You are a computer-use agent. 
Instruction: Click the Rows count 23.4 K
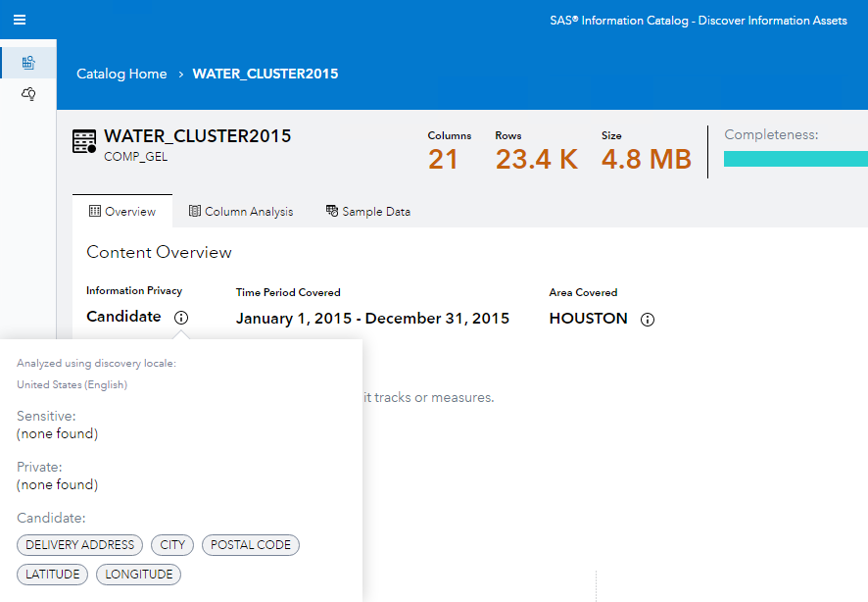click(x=536, y=159)
